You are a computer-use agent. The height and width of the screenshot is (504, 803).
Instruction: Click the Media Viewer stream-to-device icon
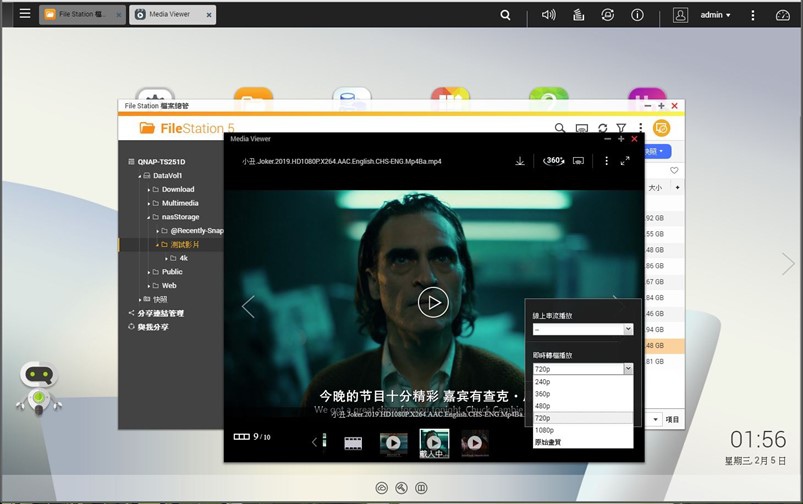(x=578, y=161)
